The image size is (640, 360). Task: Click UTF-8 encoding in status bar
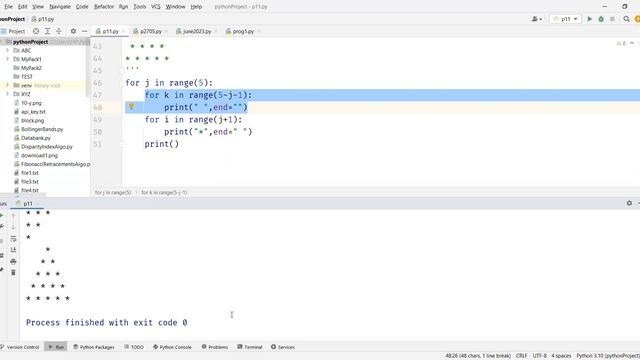(539, 356)
